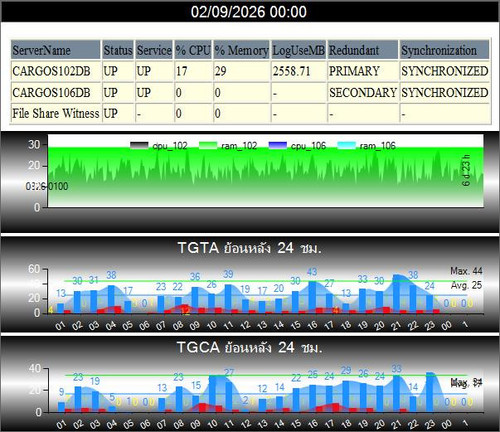Click the TGCA bar labeled 9 at hour 01
The width and height of the screenshot is (500, 432).
pyautogui.click(x=61, y=407)
